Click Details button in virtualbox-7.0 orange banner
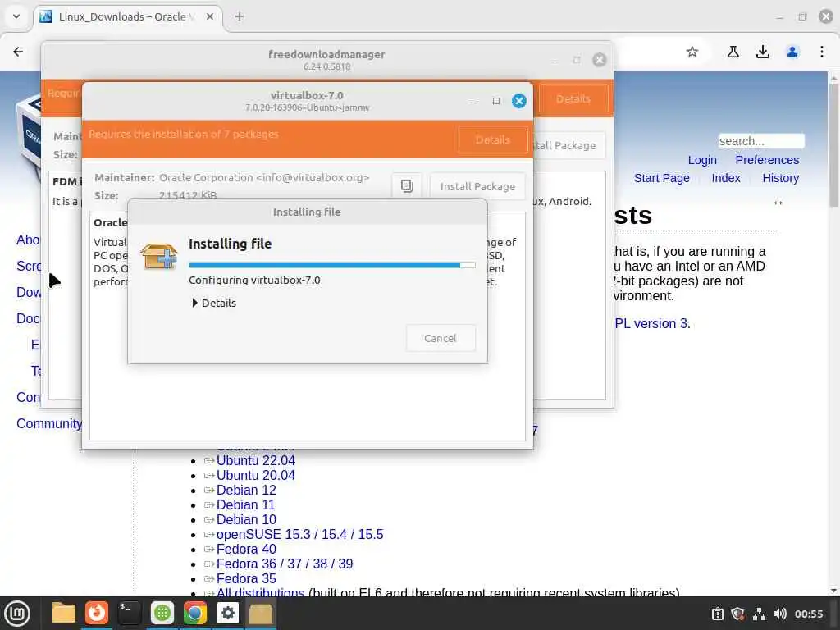Viewport: 840px width, 630px height. pos(493,139)
